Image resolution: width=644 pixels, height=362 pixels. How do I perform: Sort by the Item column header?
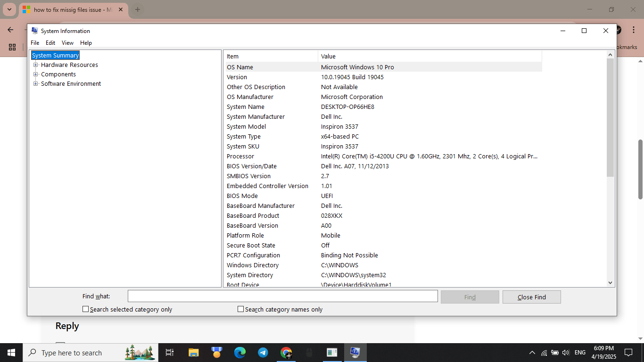click(x=271, y=56)
